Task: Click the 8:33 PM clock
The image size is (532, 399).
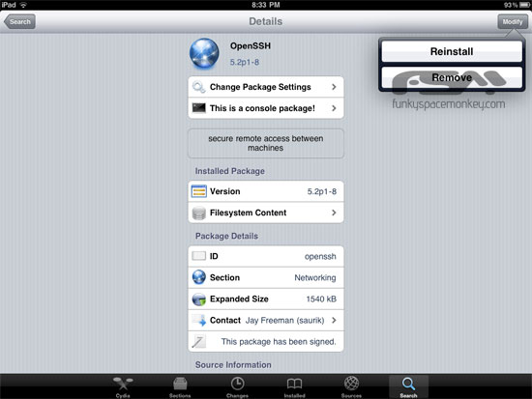Action: [266, 5]
